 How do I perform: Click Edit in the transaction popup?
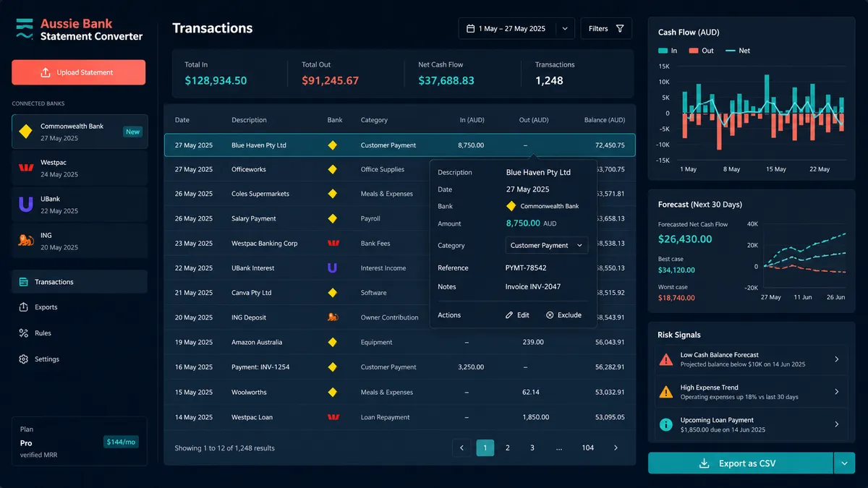click(517, 315)
